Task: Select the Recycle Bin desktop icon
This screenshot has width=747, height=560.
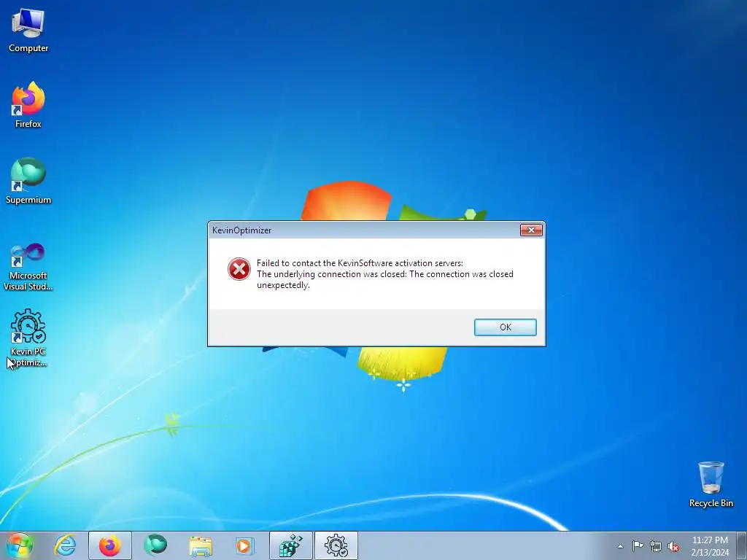Action: coord(711,485)
